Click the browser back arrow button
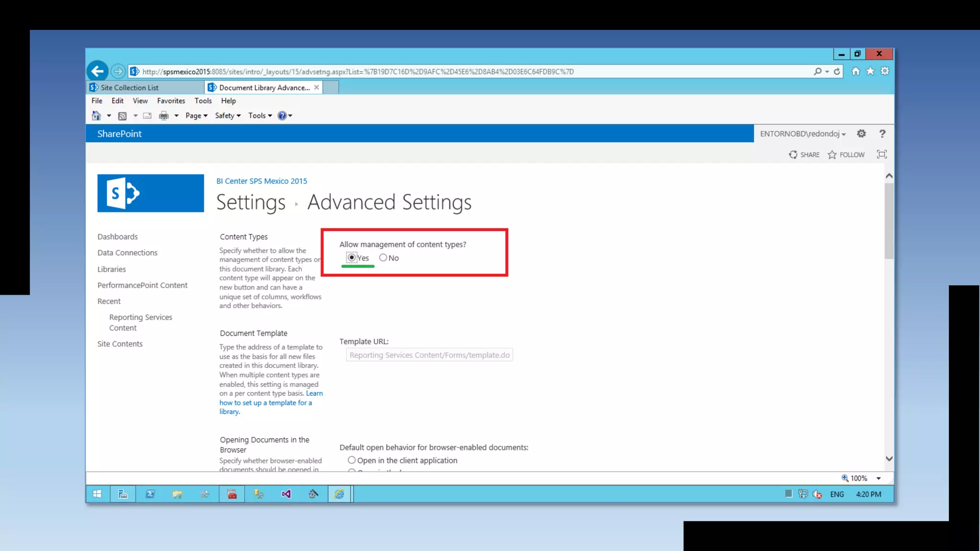The width and height of the screenshot is (980, 551). click(98, 72)
